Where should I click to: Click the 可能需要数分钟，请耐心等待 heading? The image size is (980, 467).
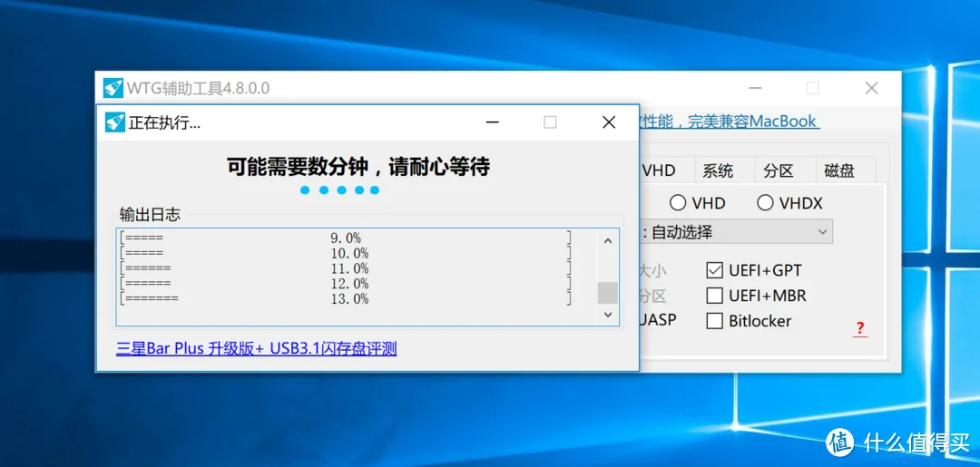[358, 168]
